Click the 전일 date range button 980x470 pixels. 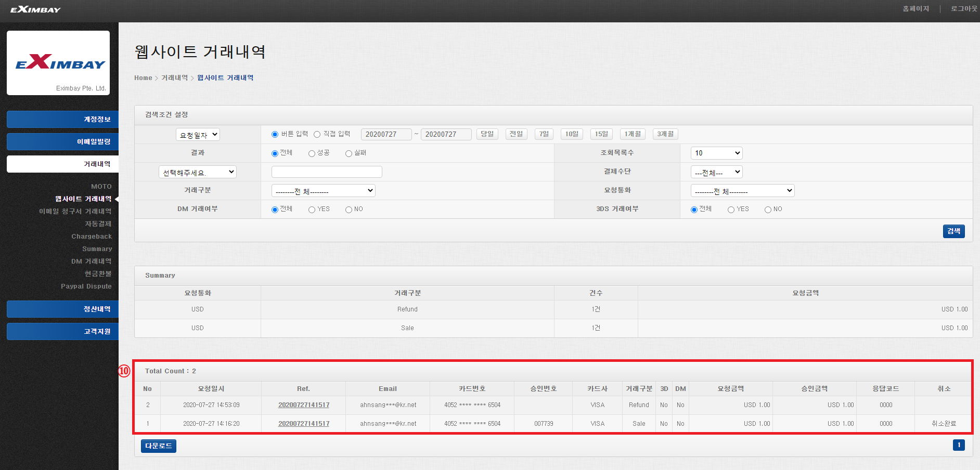517,134
